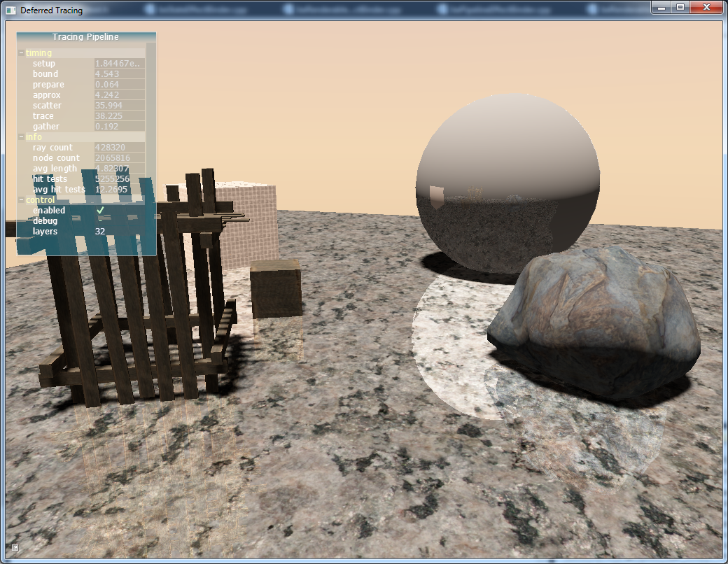Click the Tracing Pipeline title bar
The height and width of the screenshot is (564, 728).
pos(85,37)
